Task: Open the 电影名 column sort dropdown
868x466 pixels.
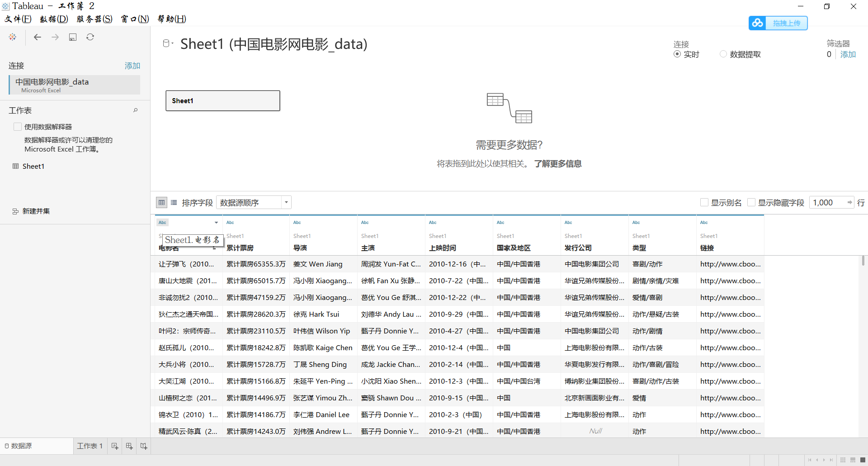Action: coord(216,222)
